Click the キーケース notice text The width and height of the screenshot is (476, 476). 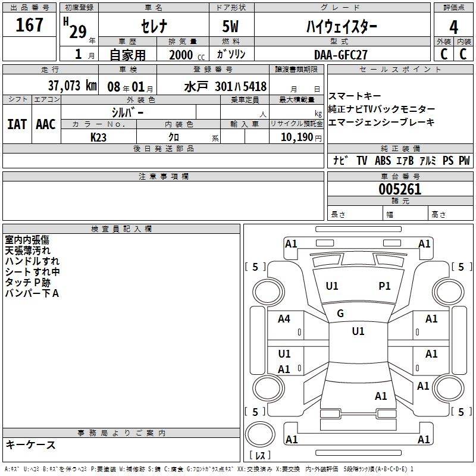(30, 444)
